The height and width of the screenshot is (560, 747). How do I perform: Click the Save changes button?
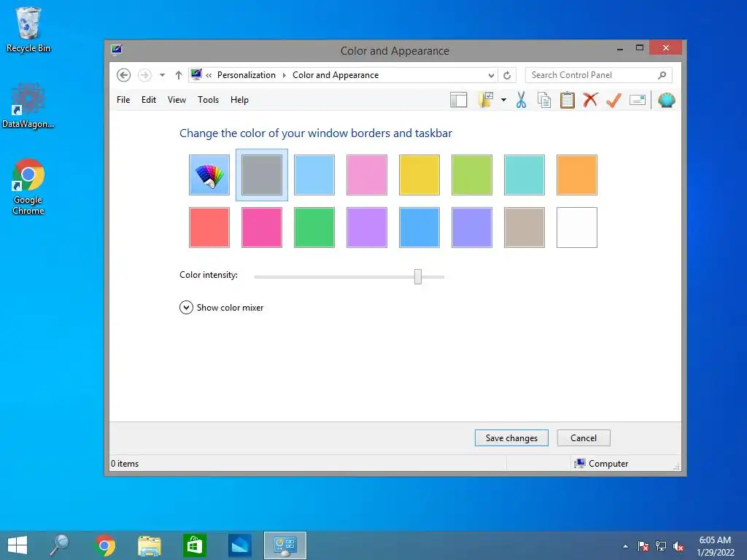(x=511, y=438)
